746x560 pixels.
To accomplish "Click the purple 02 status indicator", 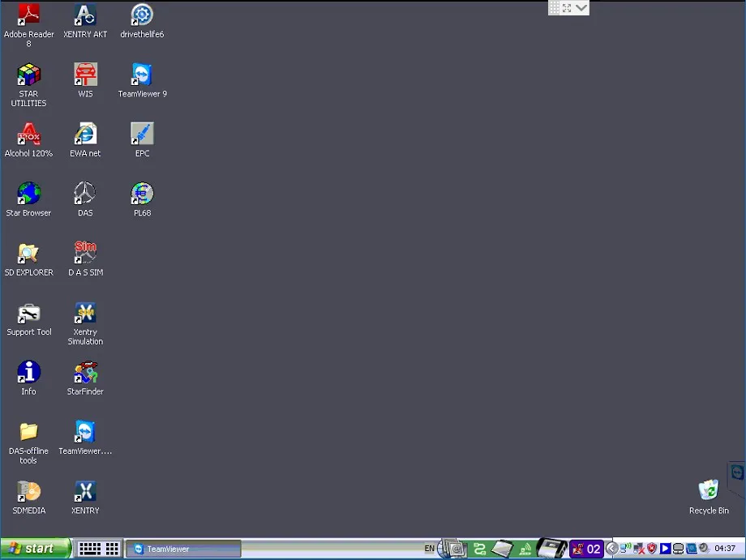I will pos(587,549).
